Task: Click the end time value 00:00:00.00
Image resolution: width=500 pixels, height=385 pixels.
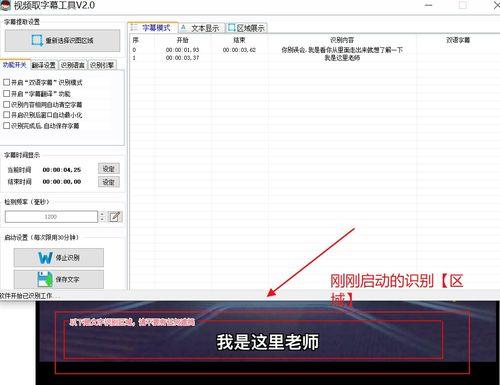Action: 62,182
